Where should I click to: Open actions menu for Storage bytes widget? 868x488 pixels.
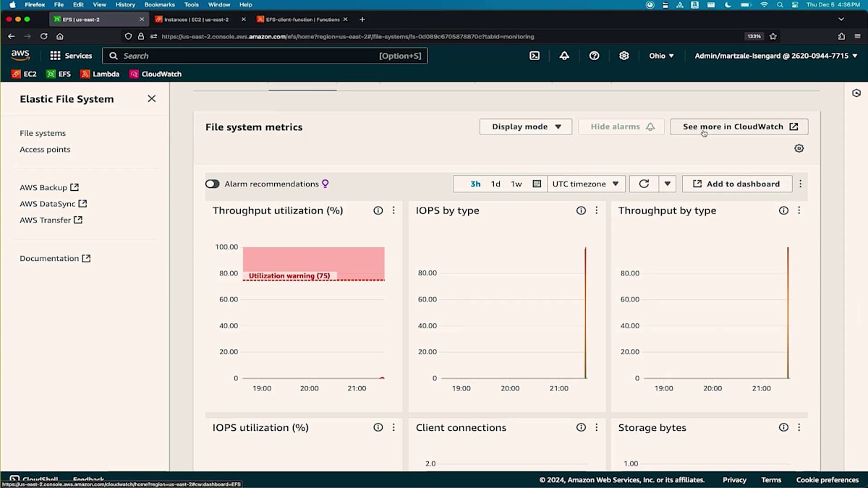coord(799,427)
